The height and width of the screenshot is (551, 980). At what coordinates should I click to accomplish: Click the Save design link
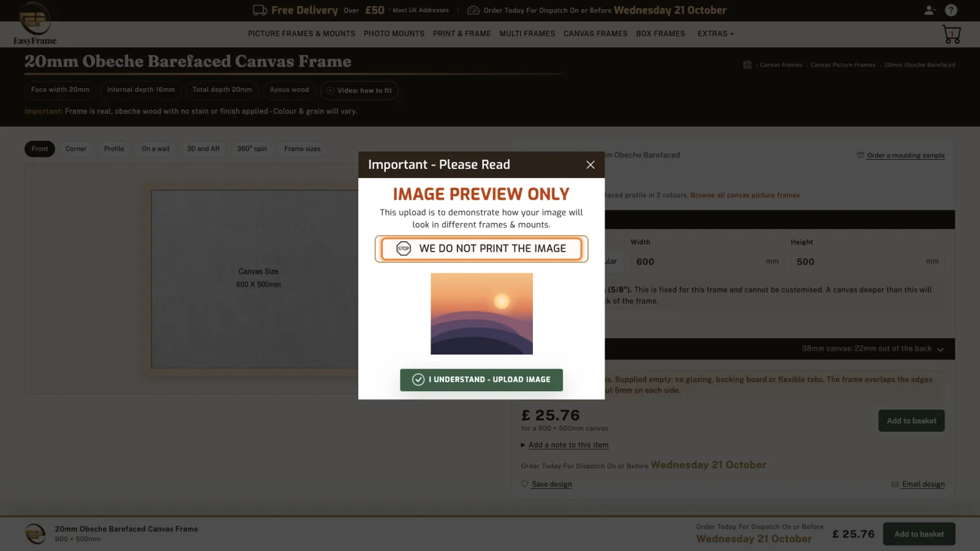[552, 484]
